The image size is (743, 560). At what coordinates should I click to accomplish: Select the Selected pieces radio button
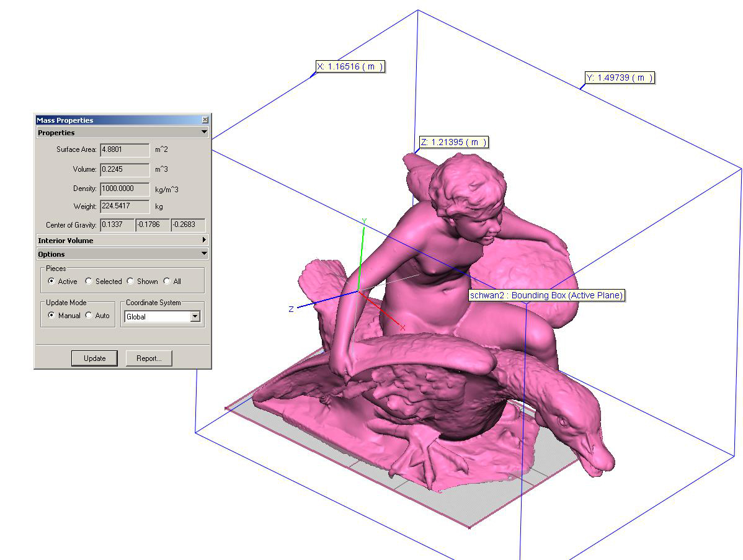(x=89, y=281)
